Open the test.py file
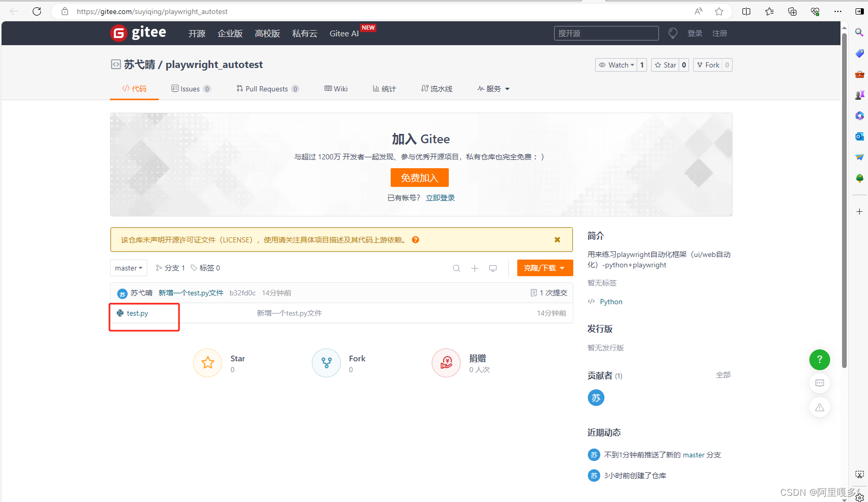The image size is (868, 502). tap(137, 313)
